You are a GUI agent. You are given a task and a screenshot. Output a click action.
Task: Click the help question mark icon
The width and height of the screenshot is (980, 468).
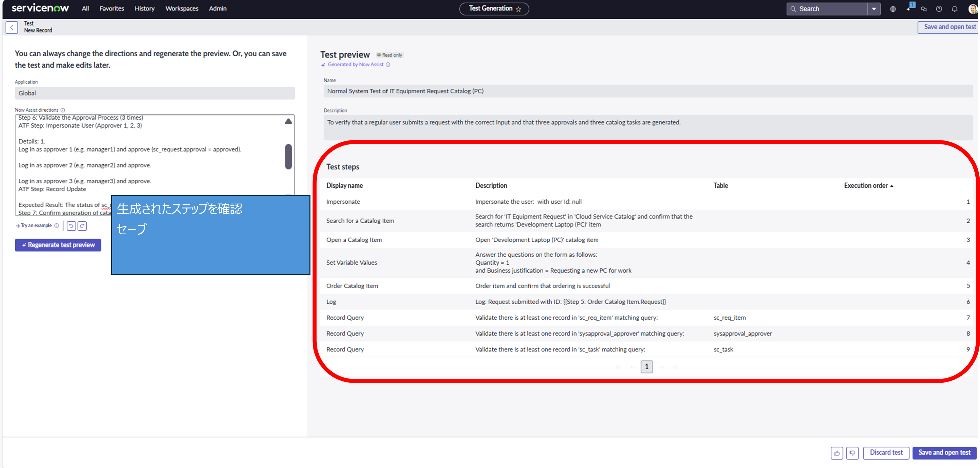[x=939, y=9]
